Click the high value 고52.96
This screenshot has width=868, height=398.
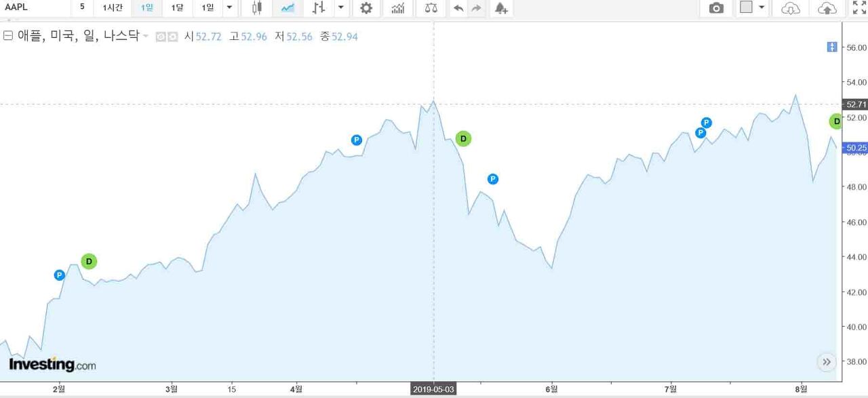[248, 37]
